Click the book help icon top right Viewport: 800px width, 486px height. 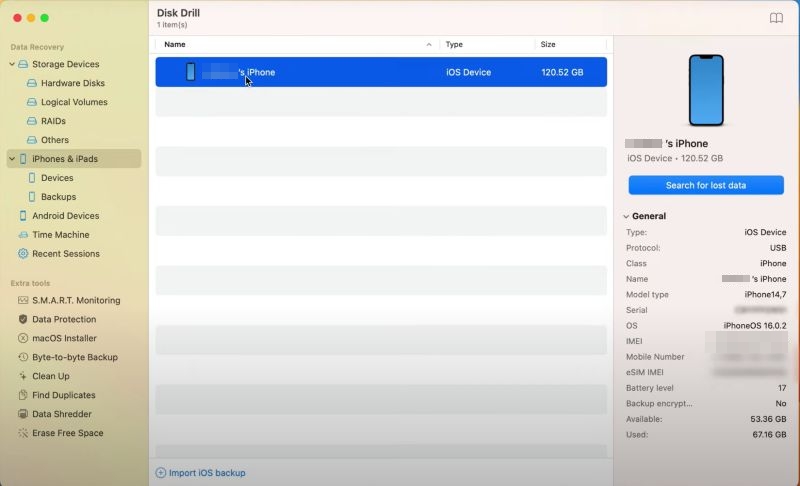coord(775,18)
